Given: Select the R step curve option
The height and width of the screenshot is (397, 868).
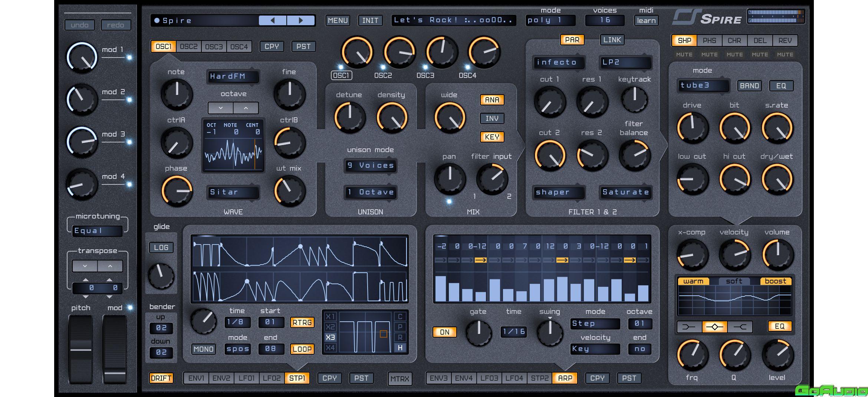Looking at the screenshot, I should 400,337.
